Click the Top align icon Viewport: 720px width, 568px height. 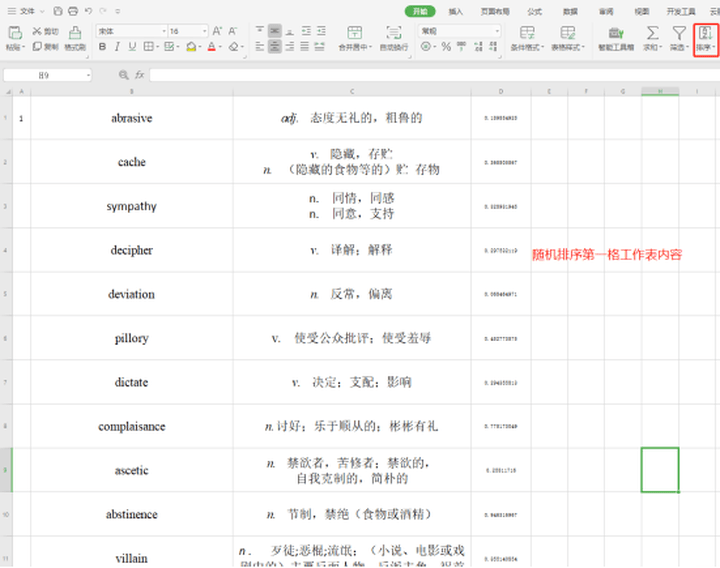tap(259, 31)
